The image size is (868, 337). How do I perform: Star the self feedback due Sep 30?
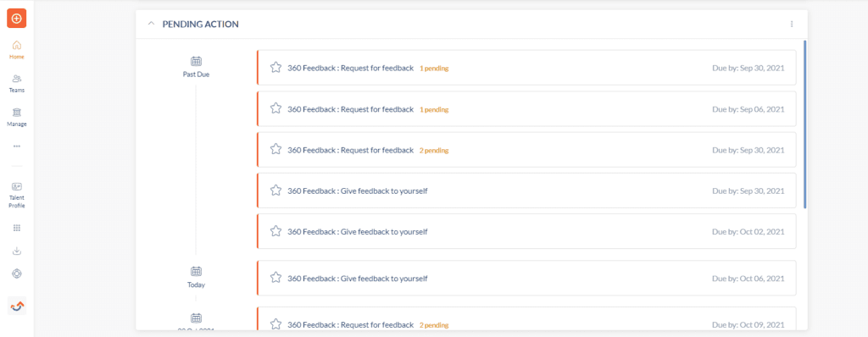click(275, 191)
